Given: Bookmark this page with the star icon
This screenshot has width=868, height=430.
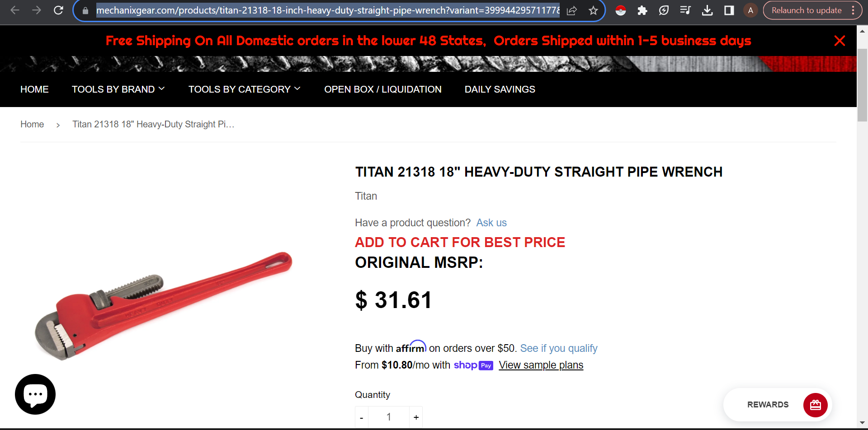Looking at the screenshot, I should pos(593,10).
